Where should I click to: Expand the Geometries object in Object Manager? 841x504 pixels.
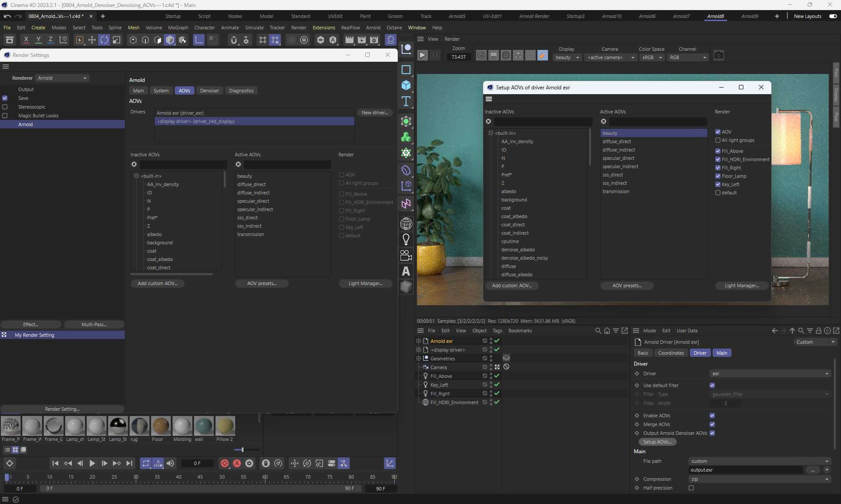click(418, 359)
